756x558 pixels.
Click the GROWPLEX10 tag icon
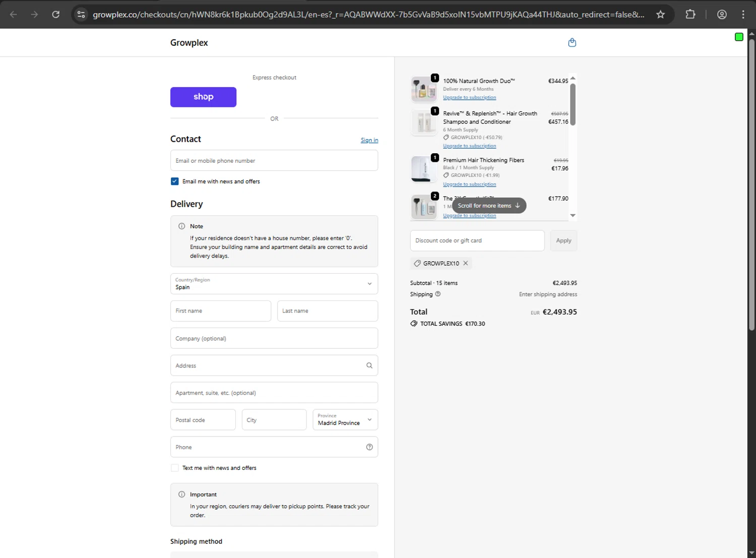[x=417, y=263]
